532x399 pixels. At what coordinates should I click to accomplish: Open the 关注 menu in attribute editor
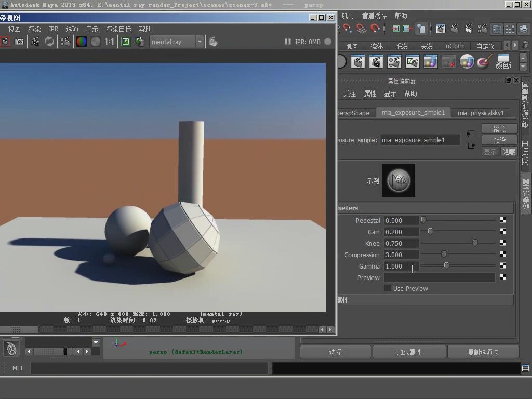[x=350, y=94]
